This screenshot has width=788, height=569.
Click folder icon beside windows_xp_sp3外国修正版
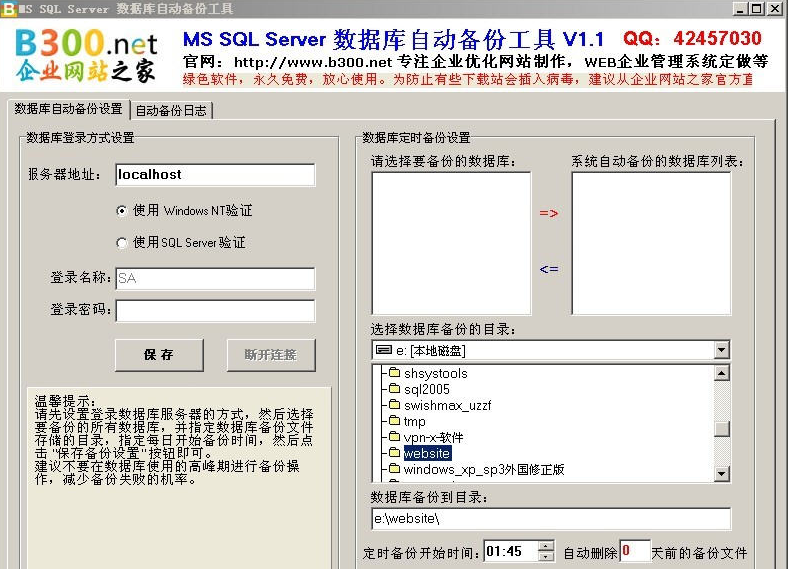pyautogui.click(x=395, y=469)
